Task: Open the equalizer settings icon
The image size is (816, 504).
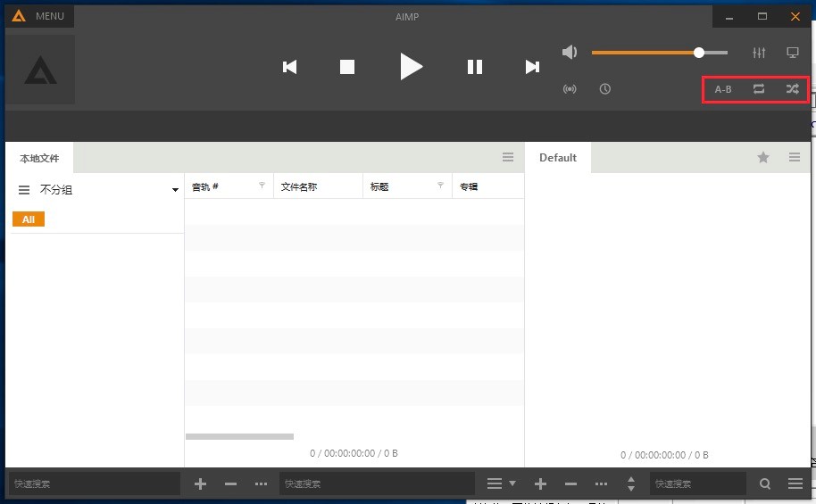Action: click(x=759, y=53)
